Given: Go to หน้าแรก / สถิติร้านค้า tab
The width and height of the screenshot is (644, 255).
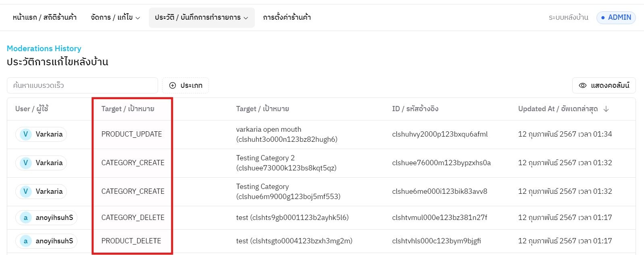Looking at the screenshot, I should [44, 17].
